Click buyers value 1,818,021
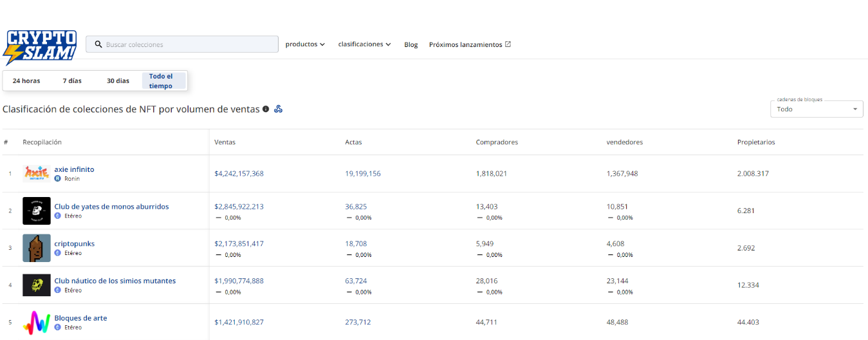Viewport: 868px width, 340px height. coord(492,173)
